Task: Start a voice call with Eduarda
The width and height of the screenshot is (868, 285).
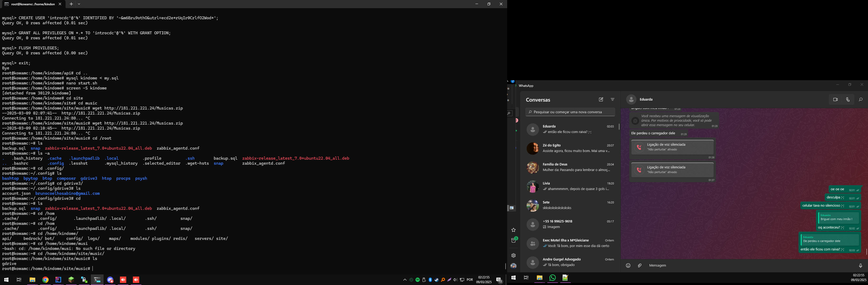Action: tap(848, 99)
